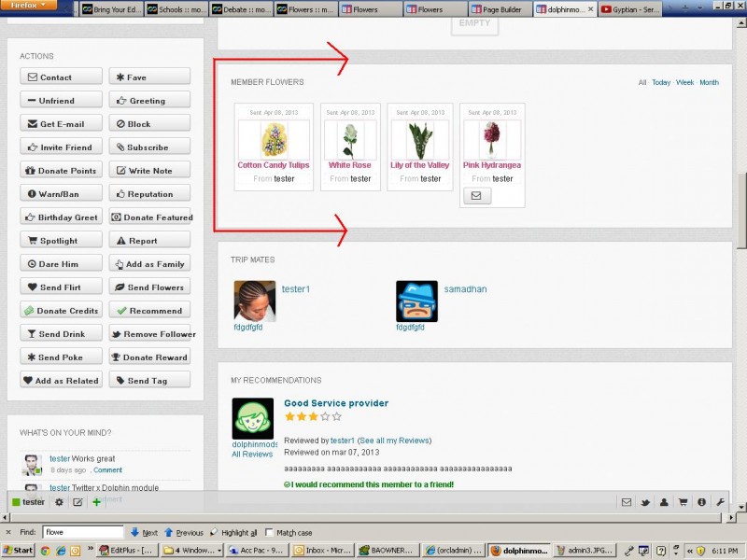Click the Report warning button
Screen dimensions: 747x560
pyautogui.click(x=149, y=240)
